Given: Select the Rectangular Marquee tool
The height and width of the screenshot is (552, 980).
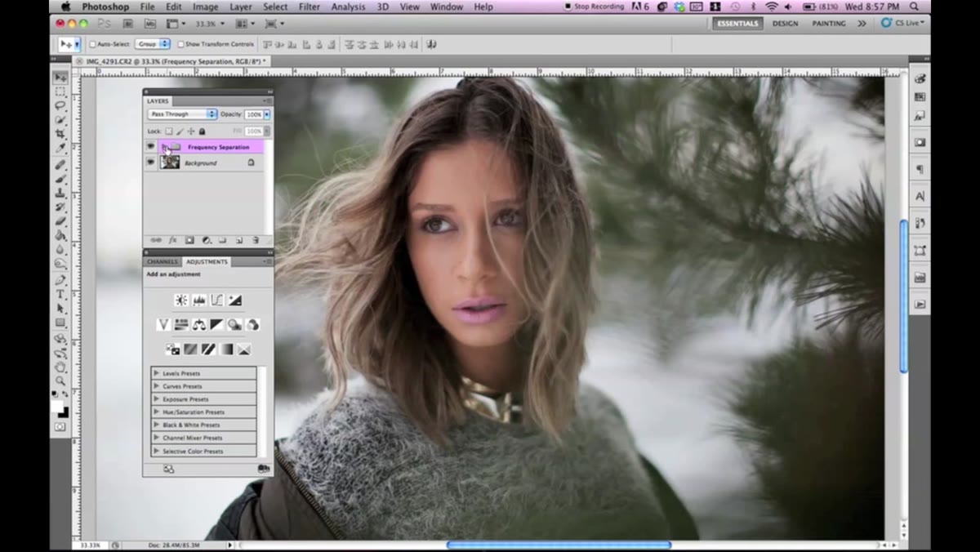Looking at the screenshot, I should click(60, 91).
